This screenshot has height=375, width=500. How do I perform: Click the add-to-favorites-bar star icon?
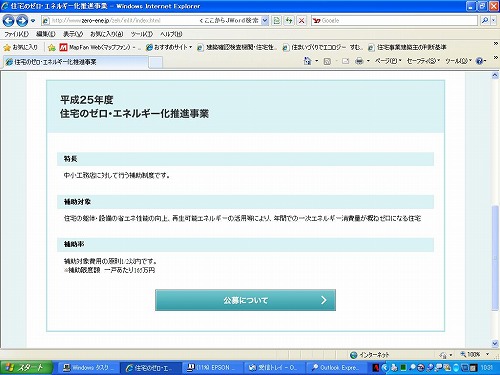click(x=52, y=47)
